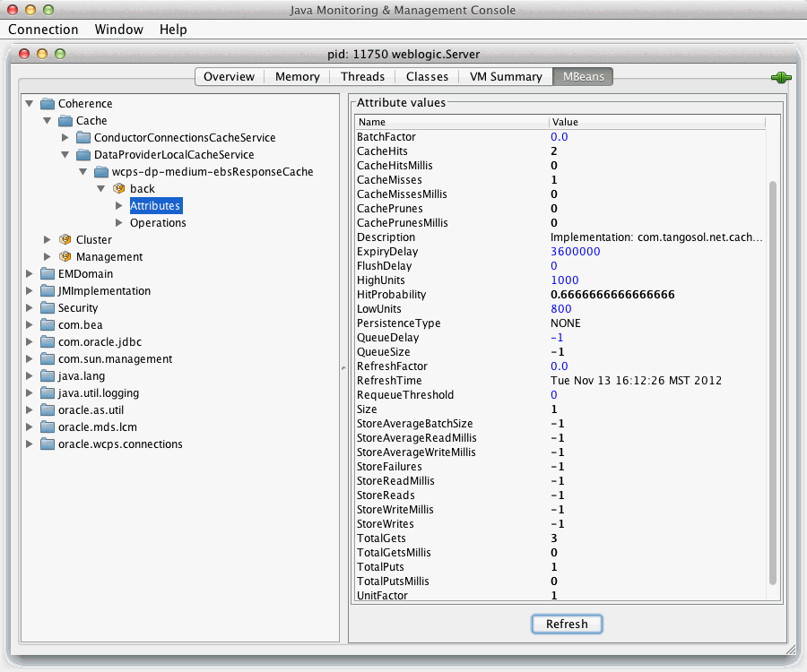Screen dimensions: 807x672
Task: Click the Cluster MBean icon
Action: (x=65, y=239)
